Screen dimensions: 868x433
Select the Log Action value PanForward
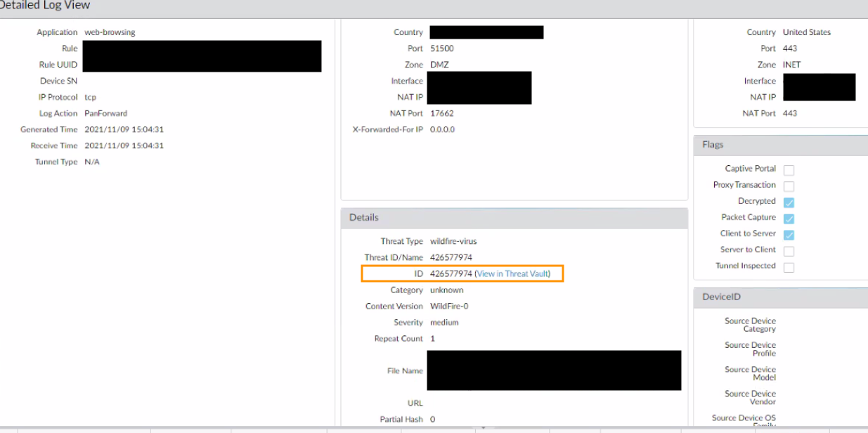[x=105, y=113]
